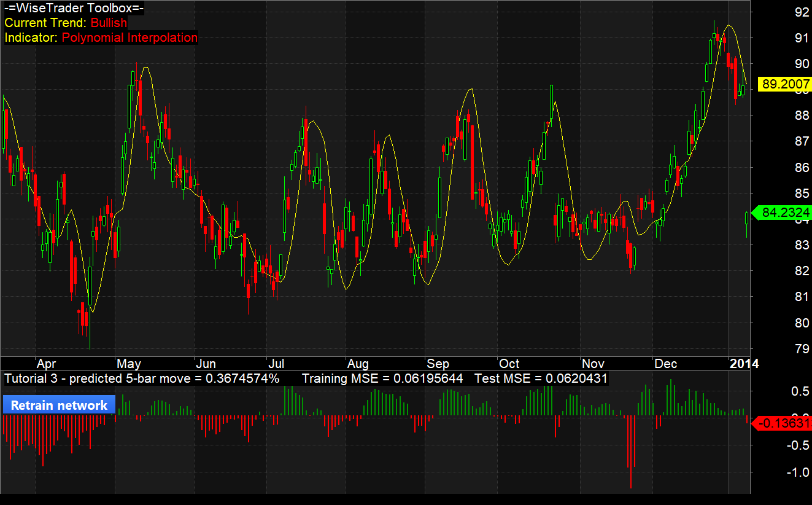The width and height of the screenshot is (812, 505).
Task: Click the 2014 year label on the time axis
Action: pos(744,364)
